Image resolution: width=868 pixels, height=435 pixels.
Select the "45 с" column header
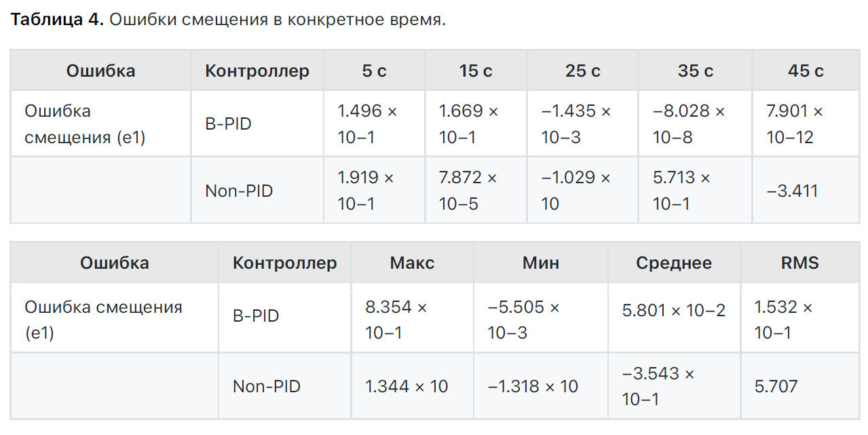coord(806,71)
